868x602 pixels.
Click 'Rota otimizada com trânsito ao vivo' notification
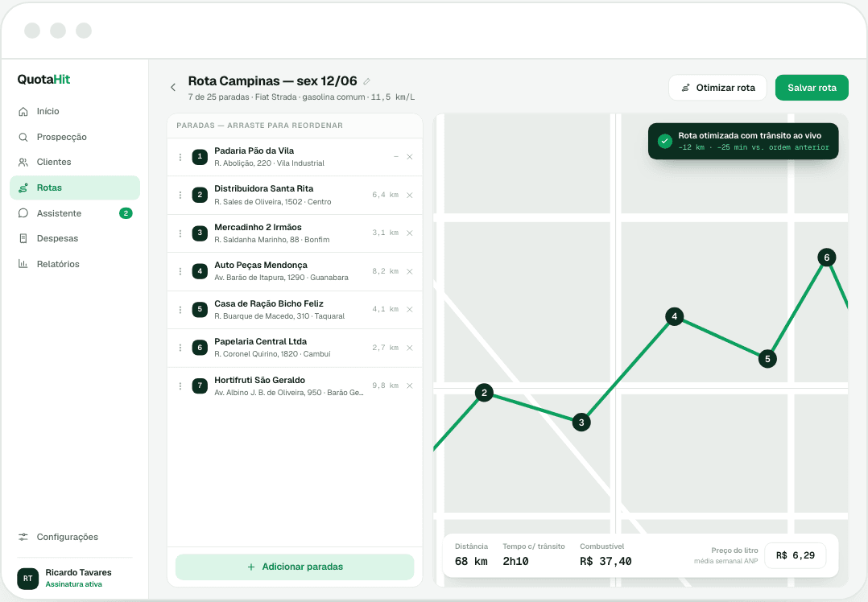(x=743, y=141)
